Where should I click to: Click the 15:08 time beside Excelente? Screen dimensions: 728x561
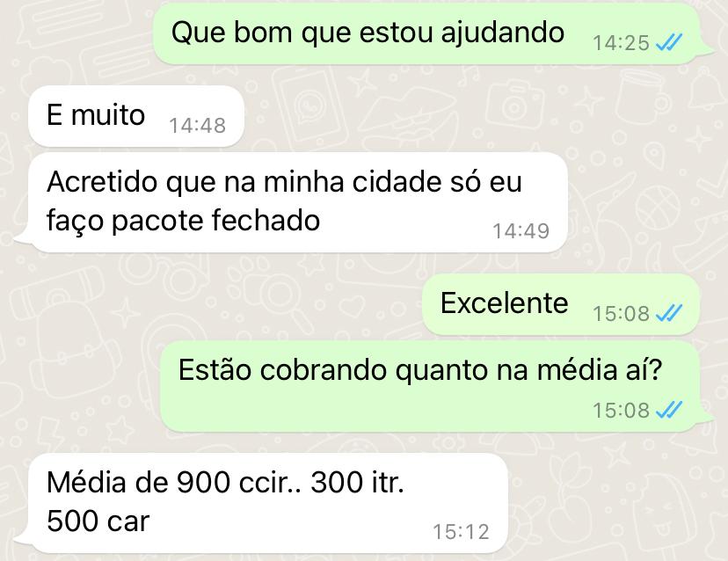622,313
